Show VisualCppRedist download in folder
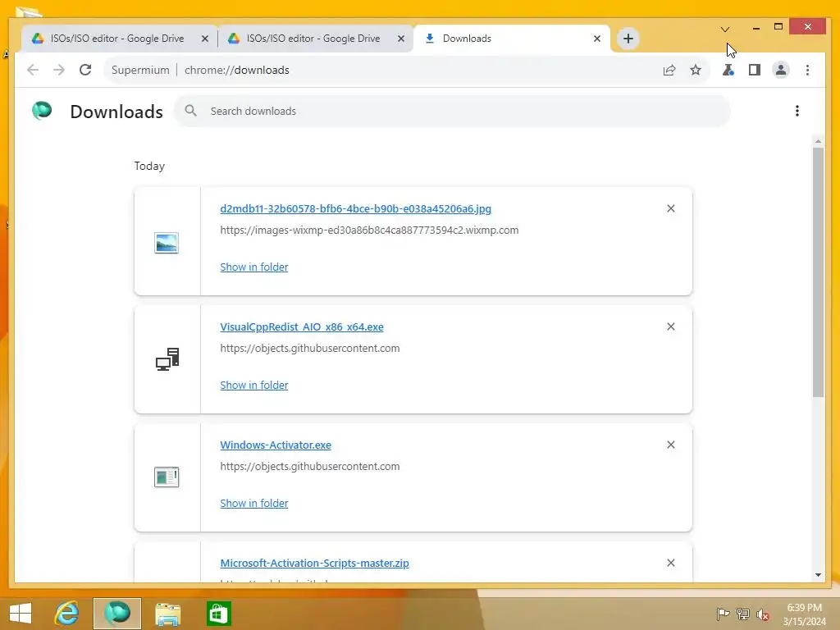 254,386
